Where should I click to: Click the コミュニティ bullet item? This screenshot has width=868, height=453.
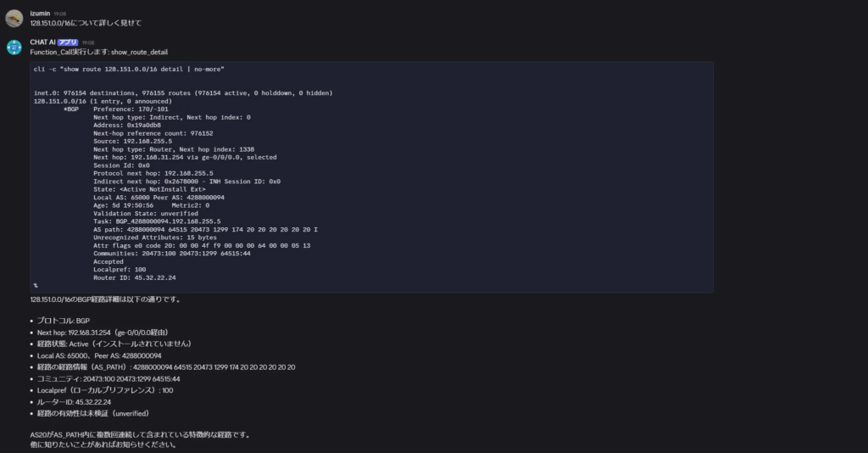coord(108,379)
